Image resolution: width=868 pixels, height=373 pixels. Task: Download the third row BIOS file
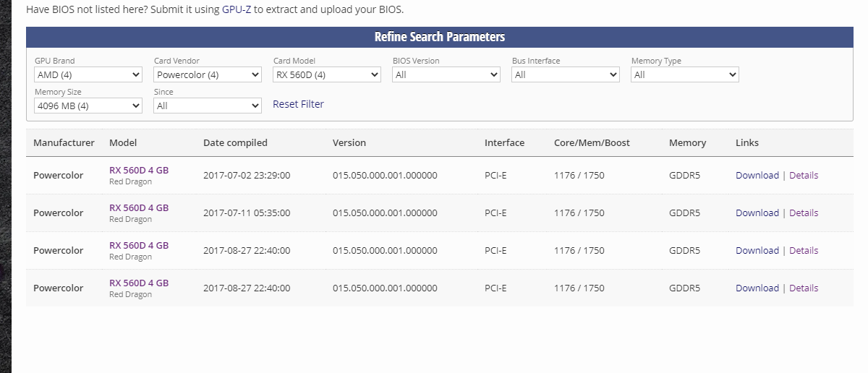point(757,250)
